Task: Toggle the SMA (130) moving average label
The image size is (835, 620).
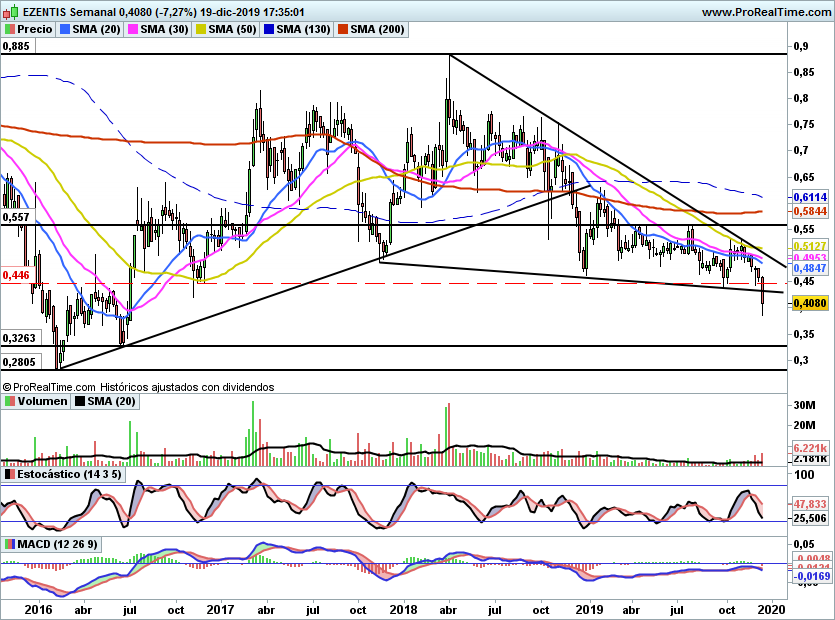Action: pyautogui.click(x=303, y=29)
